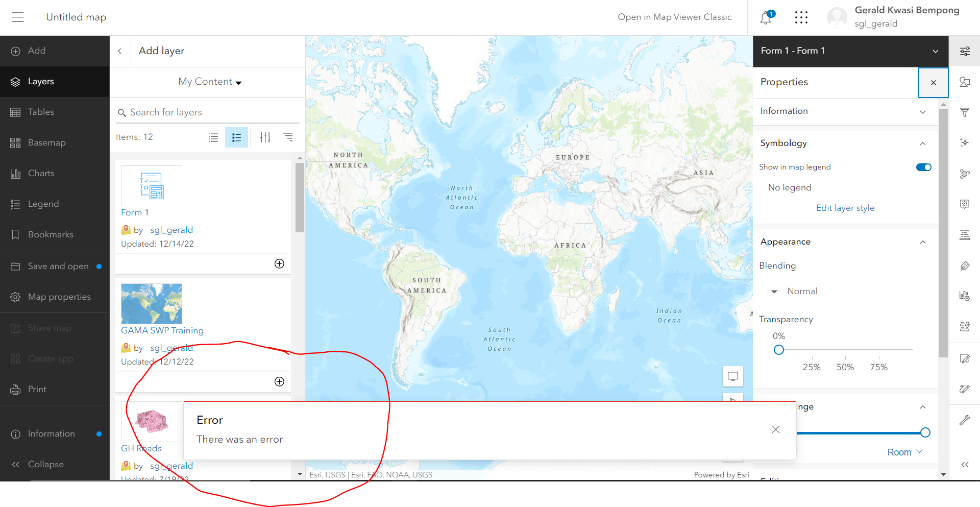Close the Properties pane
The width and height of the screenshot is (980, 507).
click(934, 83)
